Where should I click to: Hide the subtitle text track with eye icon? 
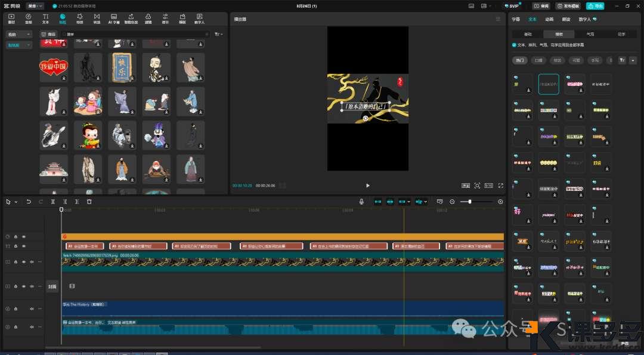tap(24, 246)
